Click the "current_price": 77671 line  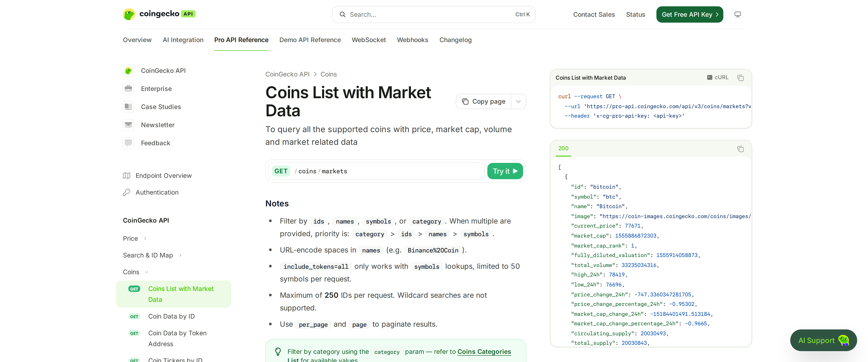(x=607, y=226)
